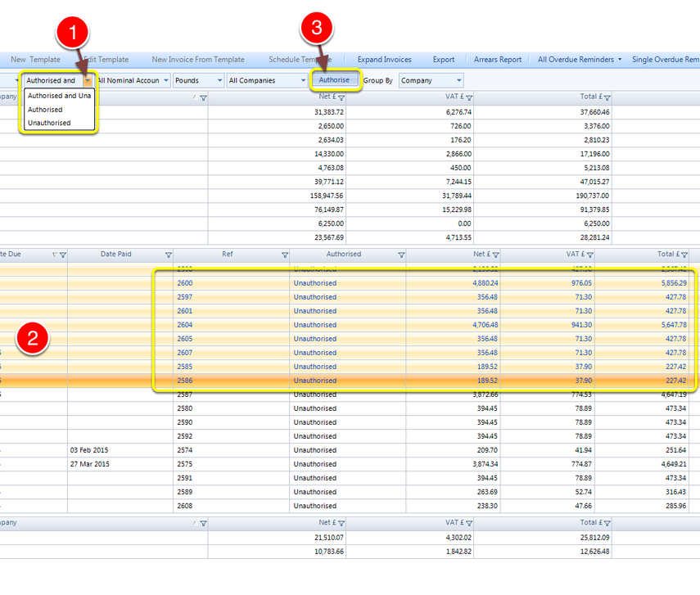Click the Authorise button
Image resolution: width=700 pixels, height=595 pixels.
coord(334,80)
